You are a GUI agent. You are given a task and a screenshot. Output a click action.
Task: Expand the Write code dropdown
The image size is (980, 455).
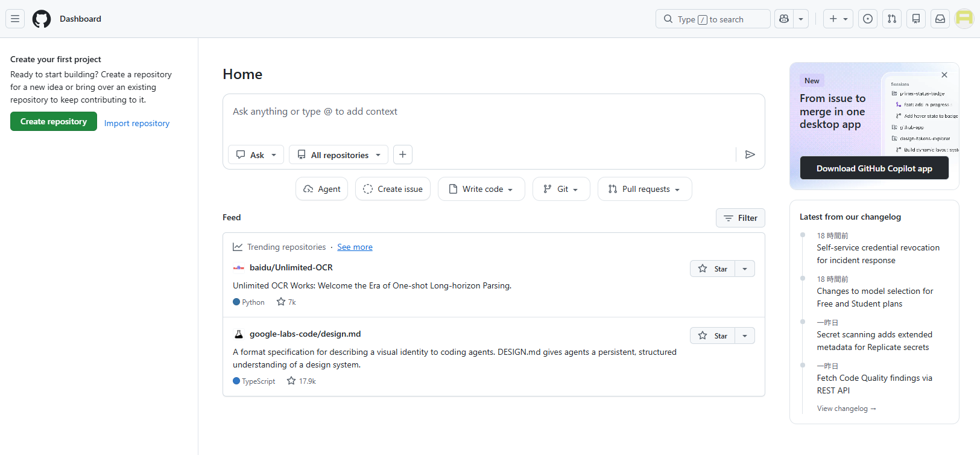[x=481, y=189]
